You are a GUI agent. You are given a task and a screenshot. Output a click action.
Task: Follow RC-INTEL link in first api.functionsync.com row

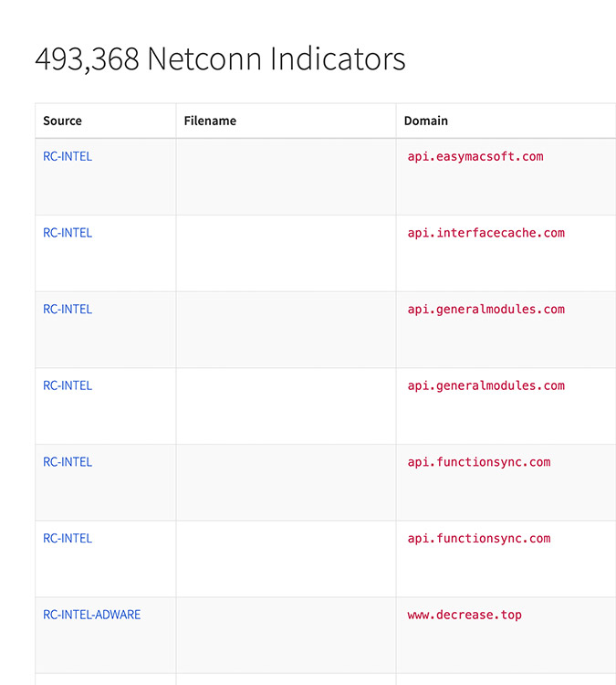[x=68, y=462]
